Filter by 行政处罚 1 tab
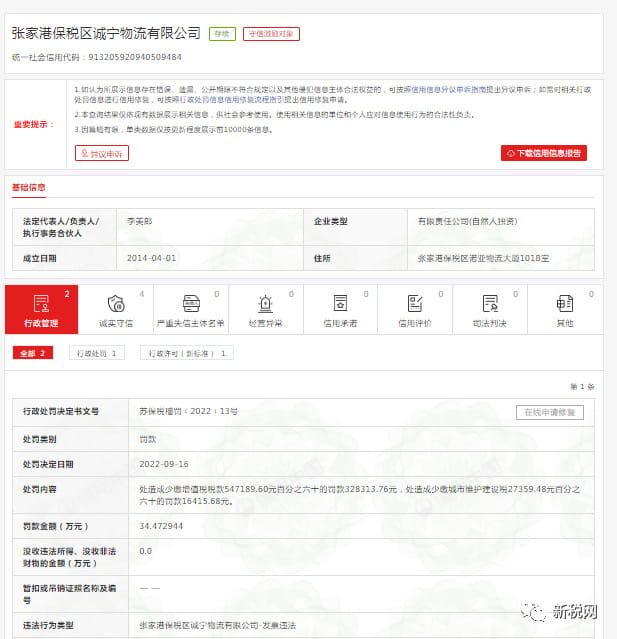 click(x=98, y=353)
